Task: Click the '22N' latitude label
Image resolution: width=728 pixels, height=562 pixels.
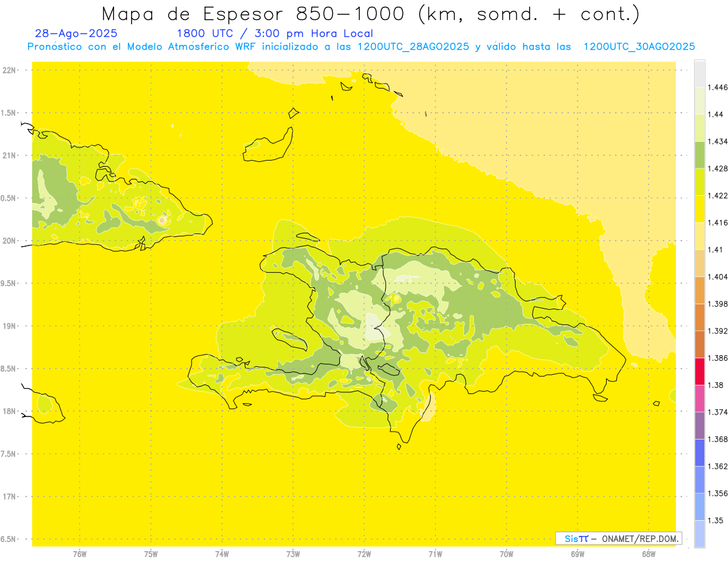Action: click(9, 70)
